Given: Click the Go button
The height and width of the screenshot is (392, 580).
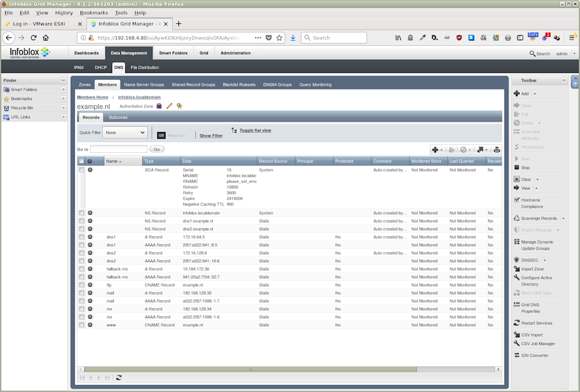Looking at the screenshot, I should [157, 150].
